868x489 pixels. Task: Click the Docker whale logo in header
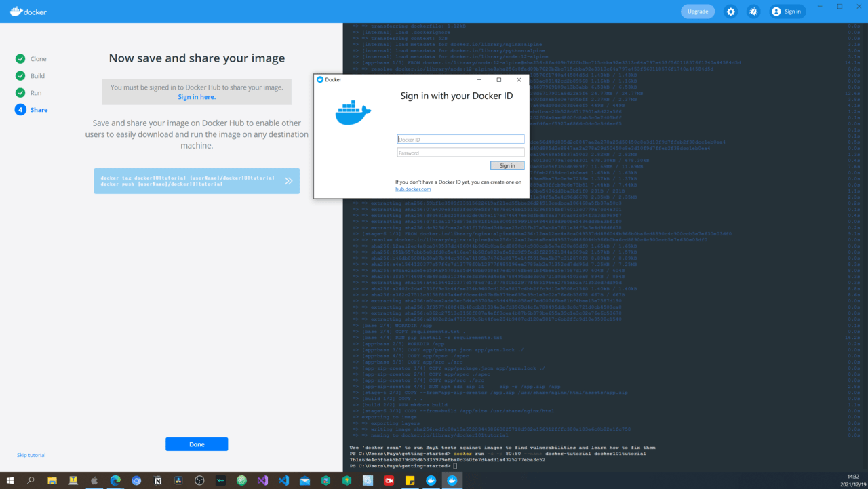click(28, 12)
